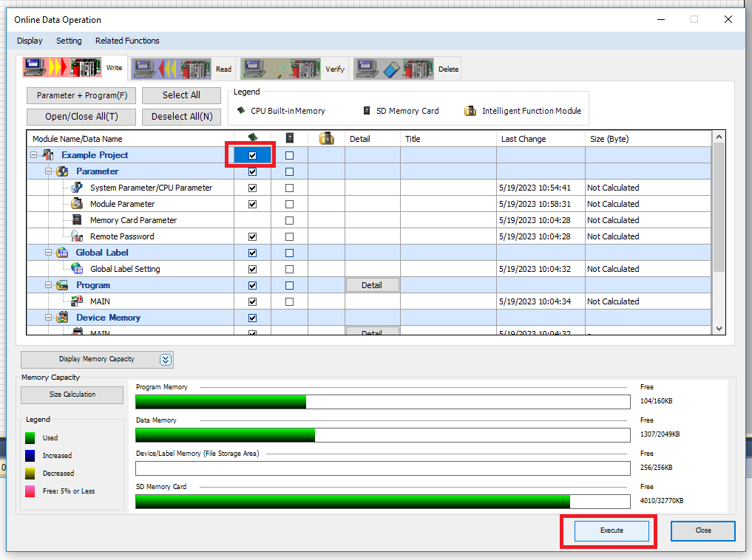Click the Read operation icon
The image size is (752, 560).
172,69
